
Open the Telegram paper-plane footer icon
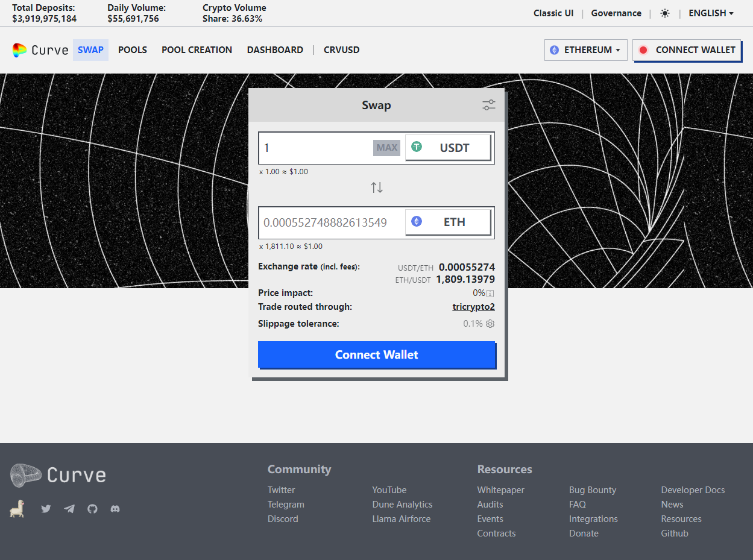[x=69, y=509]
